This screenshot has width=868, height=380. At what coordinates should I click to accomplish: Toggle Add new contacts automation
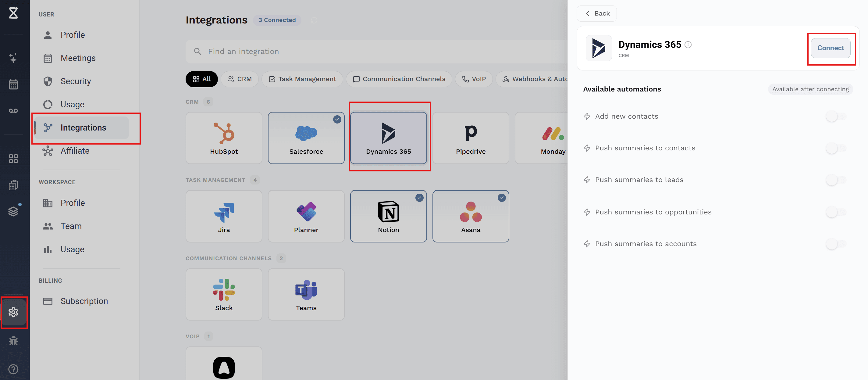click(836, 116)
